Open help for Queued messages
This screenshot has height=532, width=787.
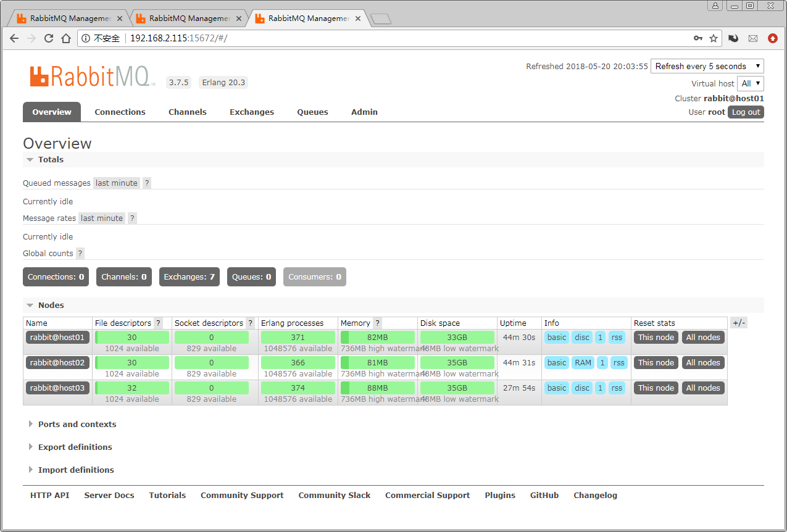pos(147,183)
